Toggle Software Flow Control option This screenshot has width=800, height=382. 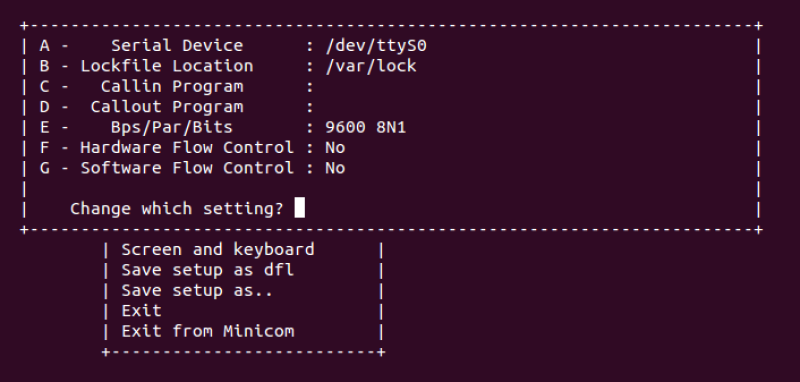point(192,168)
